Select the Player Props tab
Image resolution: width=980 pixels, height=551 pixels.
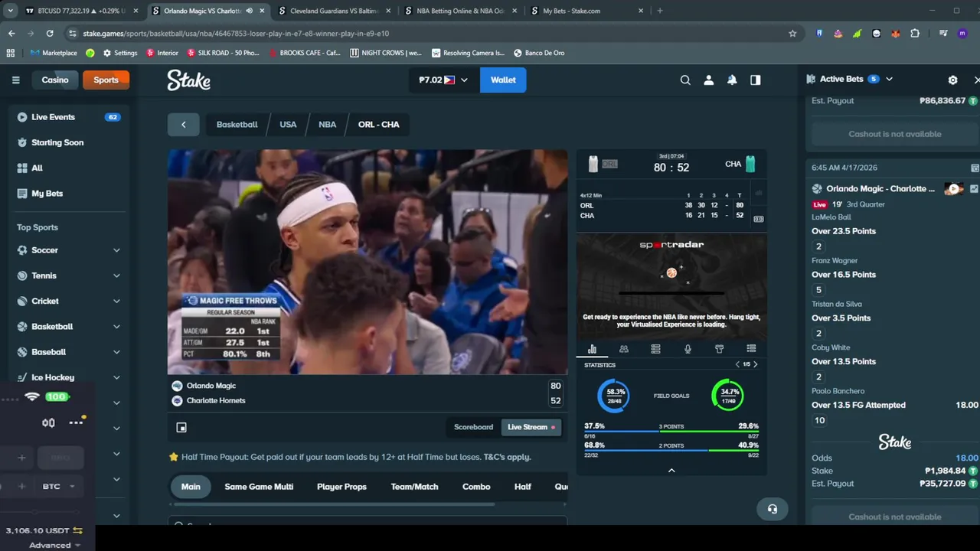tap(341, 487)
